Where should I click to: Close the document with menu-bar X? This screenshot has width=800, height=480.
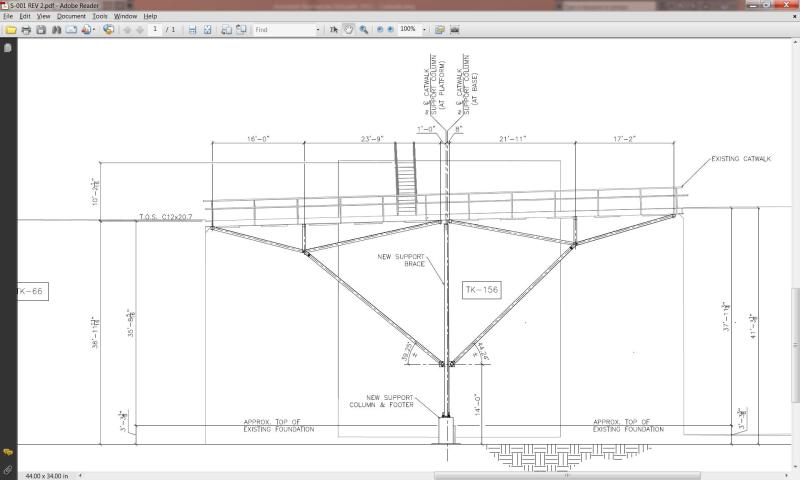coord(794,16)
